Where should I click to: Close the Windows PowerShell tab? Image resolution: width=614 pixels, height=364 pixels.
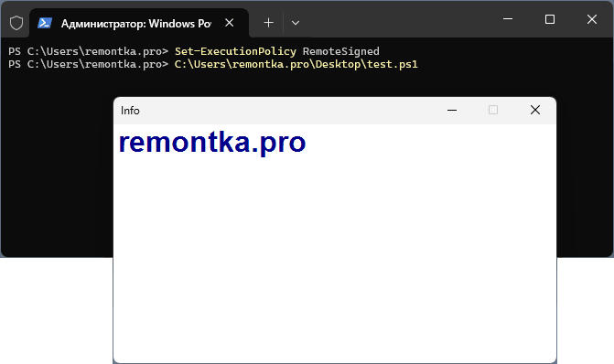[x=230, y=23]
